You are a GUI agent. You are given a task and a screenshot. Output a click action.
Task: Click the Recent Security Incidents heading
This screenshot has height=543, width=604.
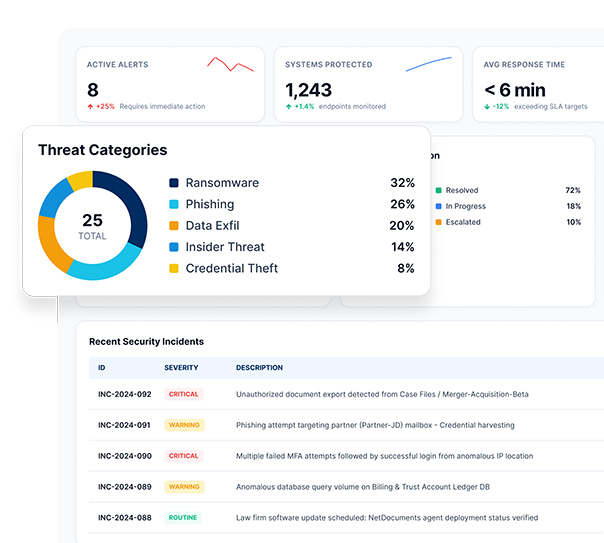(x=146, y=342)
